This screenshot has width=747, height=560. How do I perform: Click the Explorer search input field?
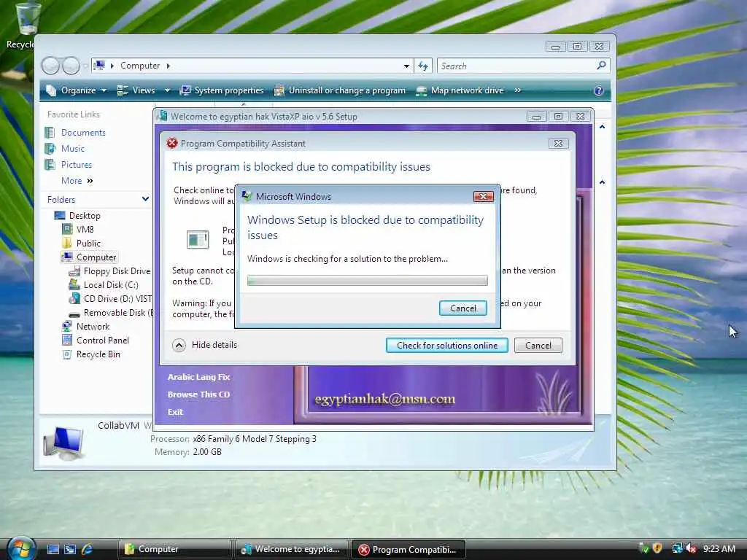pos(517,66)
